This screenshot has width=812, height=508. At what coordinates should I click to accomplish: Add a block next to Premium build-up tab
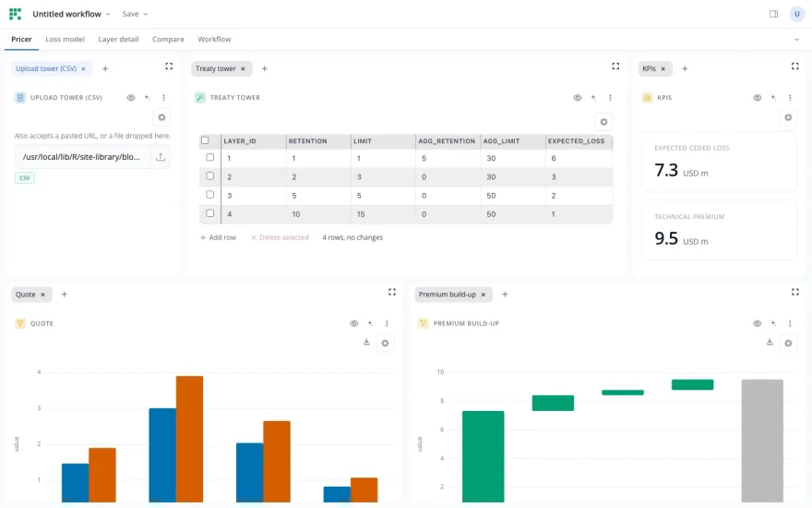[505, 295]
